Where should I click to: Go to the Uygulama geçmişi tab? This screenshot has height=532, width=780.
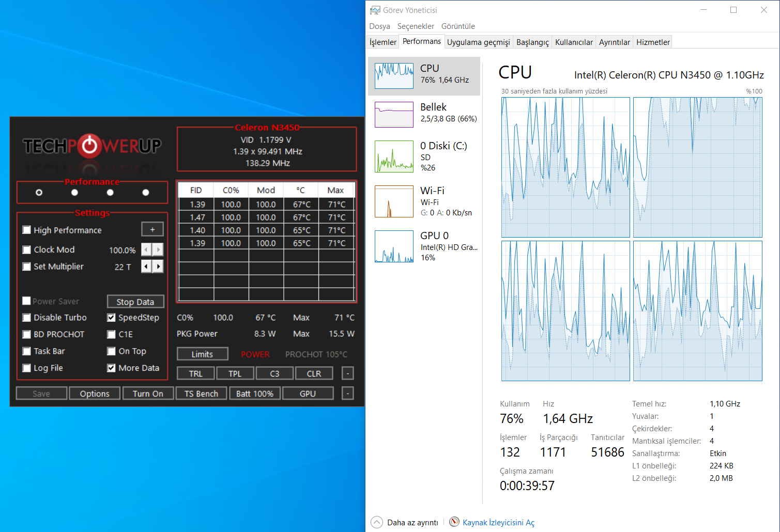pyautogui.click(x=479, y=42)
